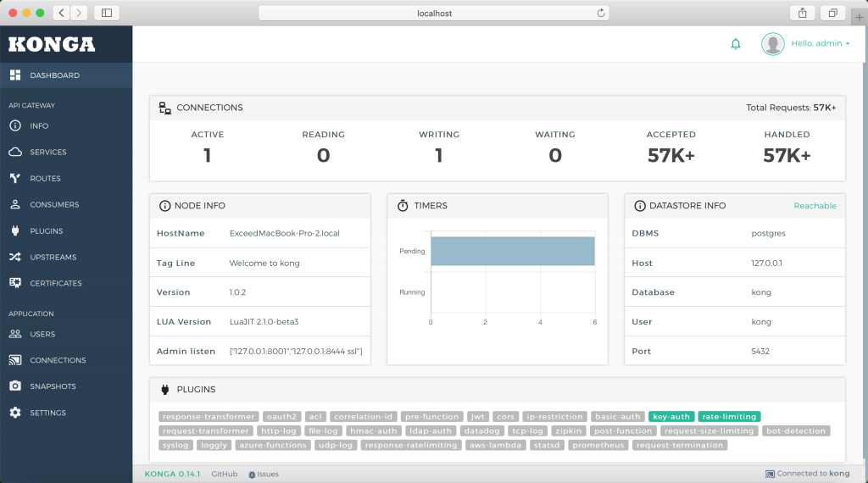This screenshot has width=868, height=483.
Task: Click the key-auth plugin tag
Action: click(x=671, y=417)
